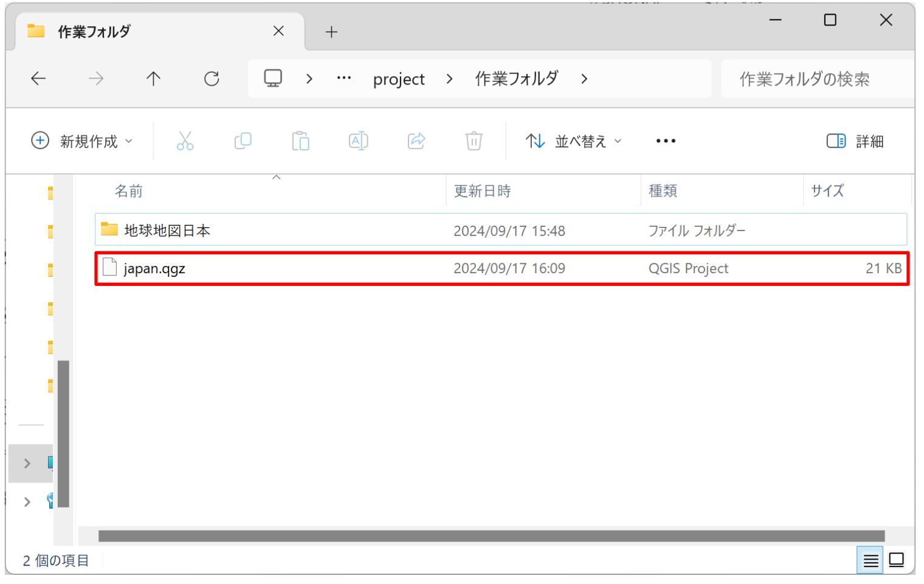
Task: Expand the chevron after project breadcrumb
Action: click(449, 79)
